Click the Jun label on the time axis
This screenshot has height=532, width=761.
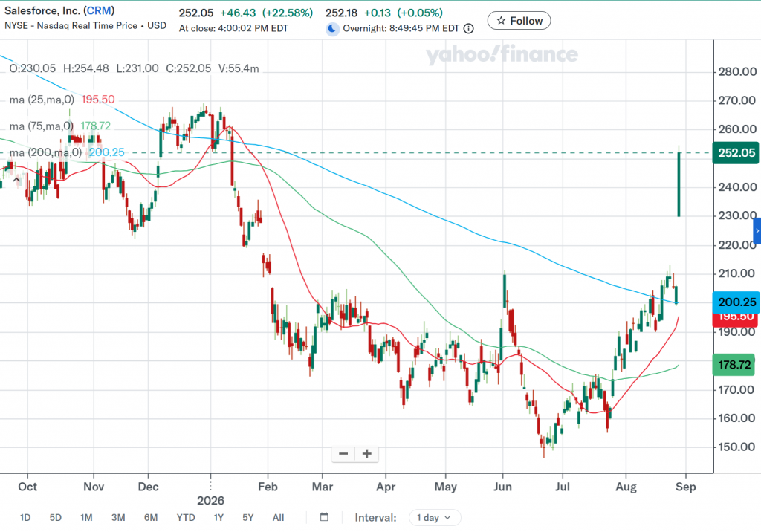[503, 487]
